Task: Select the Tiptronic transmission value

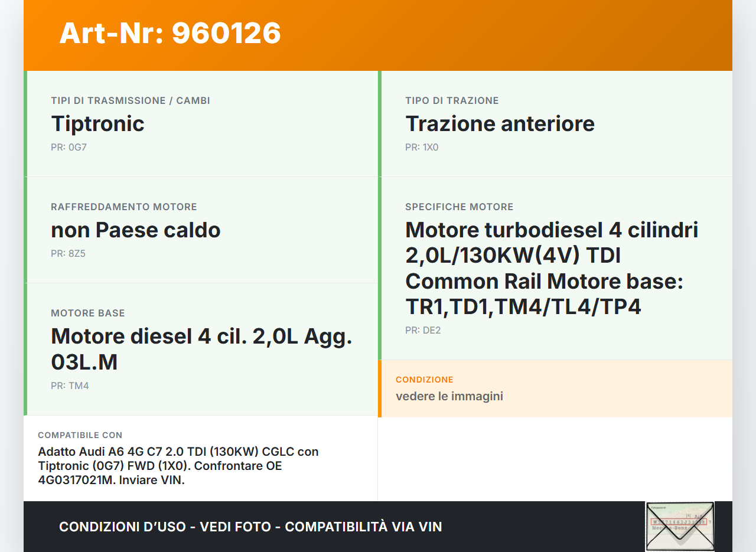Action: 97,123
